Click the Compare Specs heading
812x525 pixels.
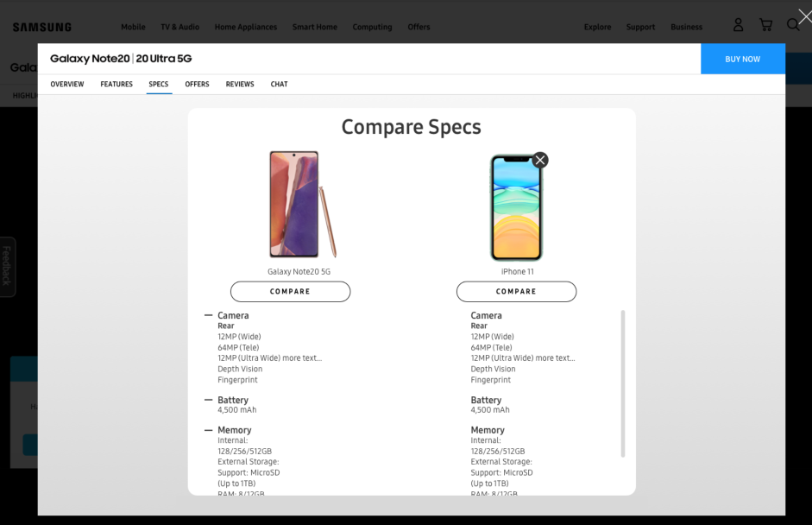click(412, 127)
